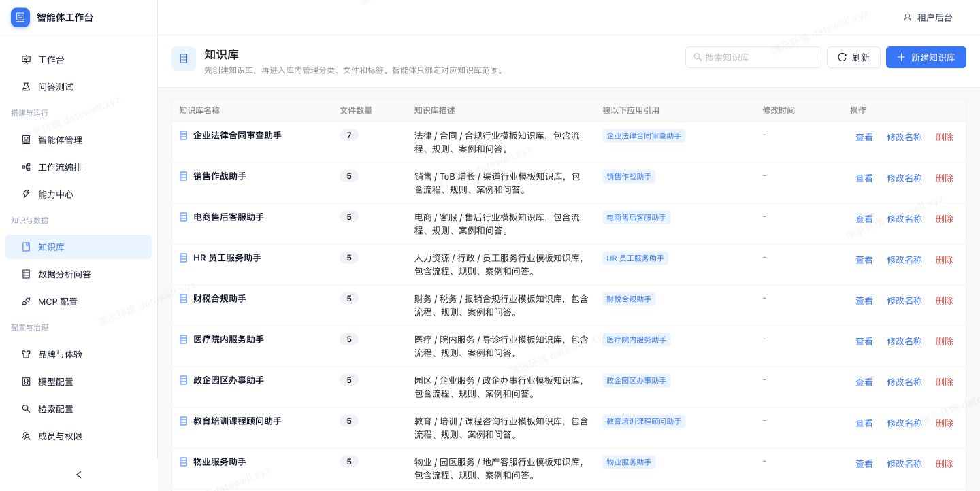The width and height of the screenshot is (980, 491).
Task: Click the icon beside 电商售后客服助手 name
Action: [x=183, y=217]
